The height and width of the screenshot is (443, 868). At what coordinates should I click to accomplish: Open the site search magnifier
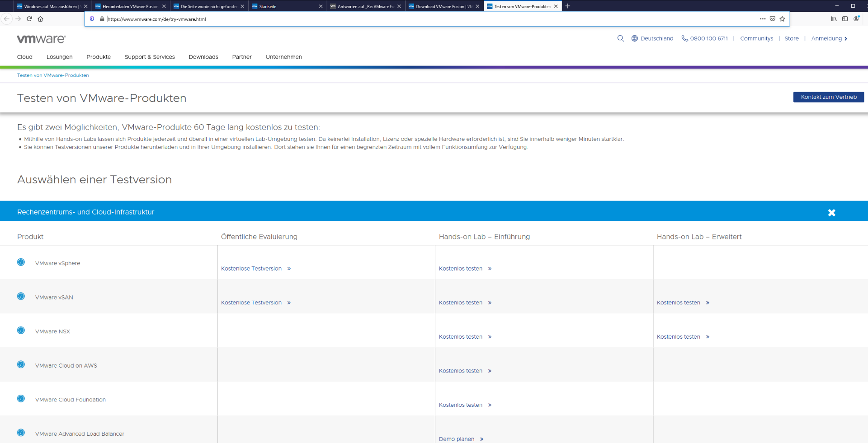[x=621, y=38]
